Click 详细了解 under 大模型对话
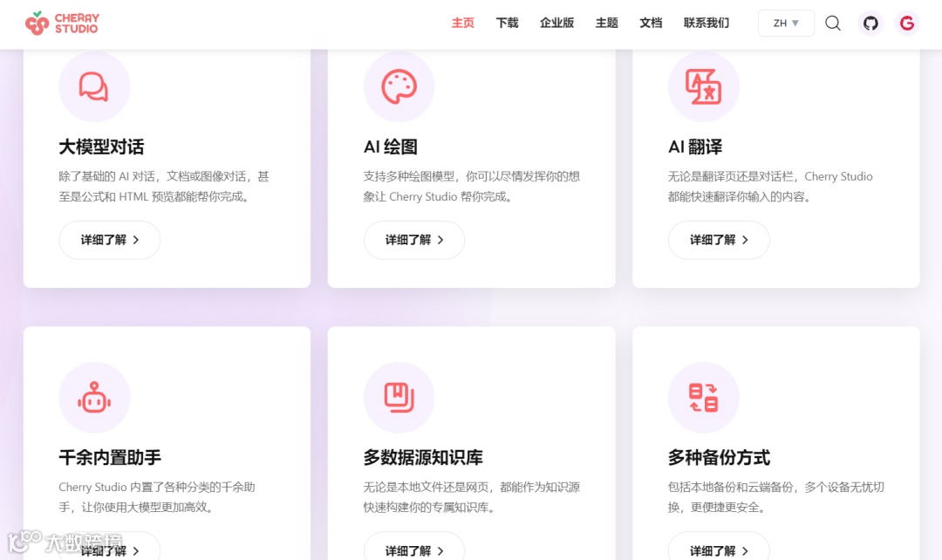 [109, 240]
